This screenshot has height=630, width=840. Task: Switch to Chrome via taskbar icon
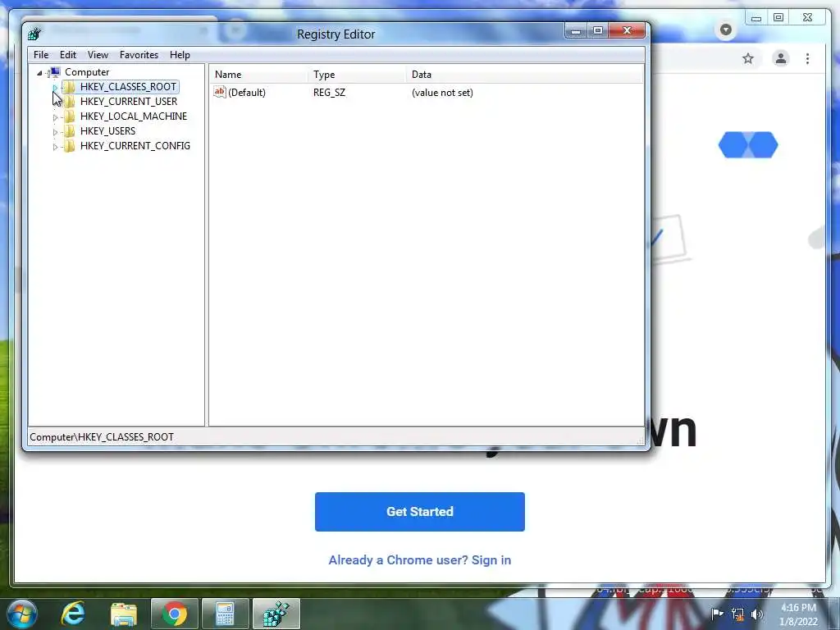(174, 614)
